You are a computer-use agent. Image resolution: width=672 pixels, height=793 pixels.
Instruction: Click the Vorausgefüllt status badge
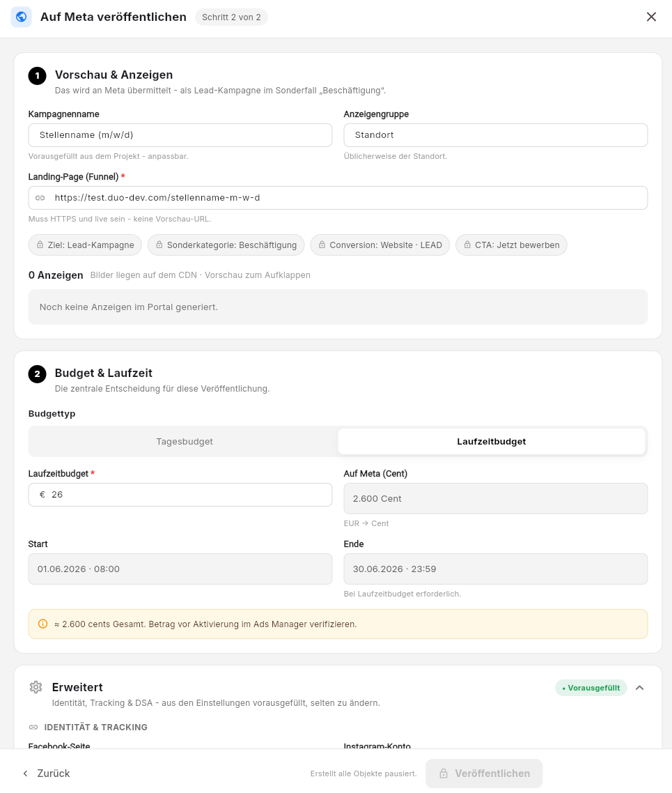591,688
